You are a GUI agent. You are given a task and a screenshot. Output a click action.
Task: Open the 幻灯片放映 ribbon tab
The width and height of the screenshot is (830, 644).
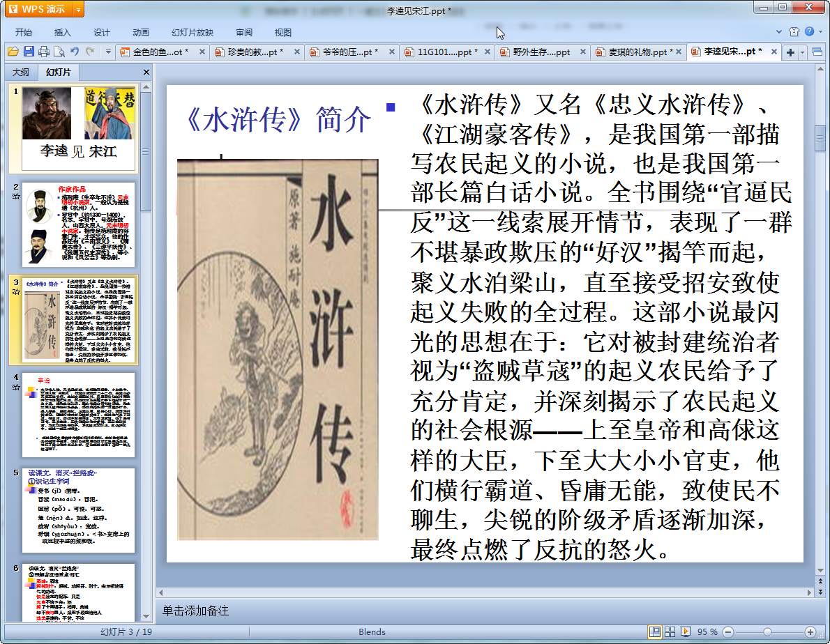tap(193, 32)
